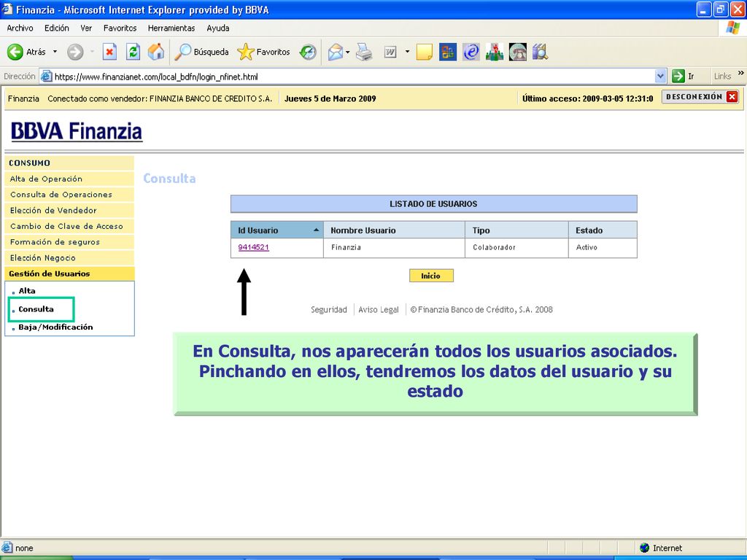Refresh the page with the green arrows icon
Image resolution: width=747 pixels, height=560 pixels.
[133, 52]
